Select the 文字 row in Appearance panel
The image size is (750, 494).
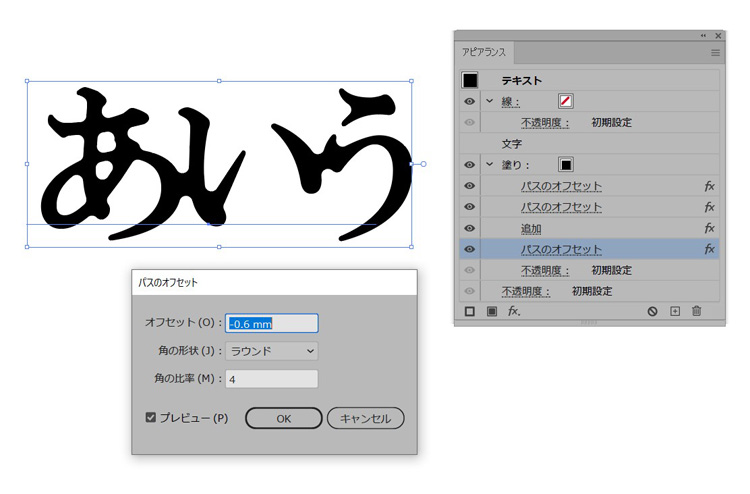pyautogui.click(x=589, y=144)
